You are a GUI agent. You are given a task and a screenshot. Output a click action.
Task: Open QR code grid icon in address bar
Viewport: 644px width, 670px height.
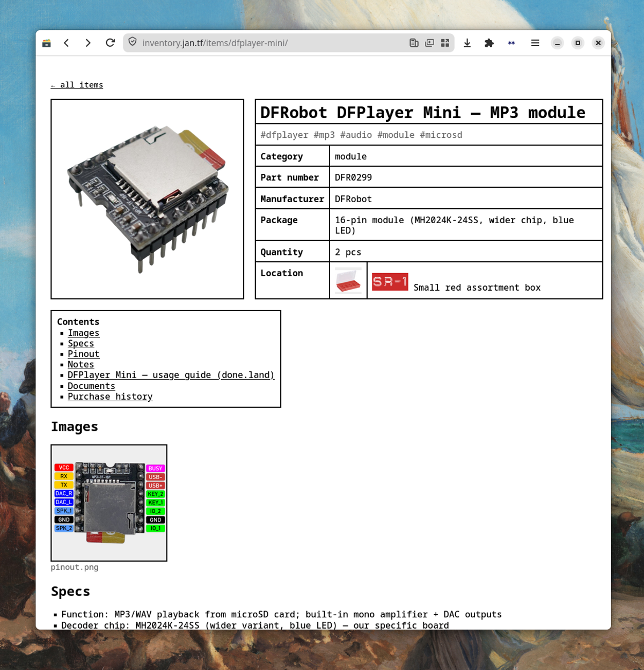tap(445, 43)
